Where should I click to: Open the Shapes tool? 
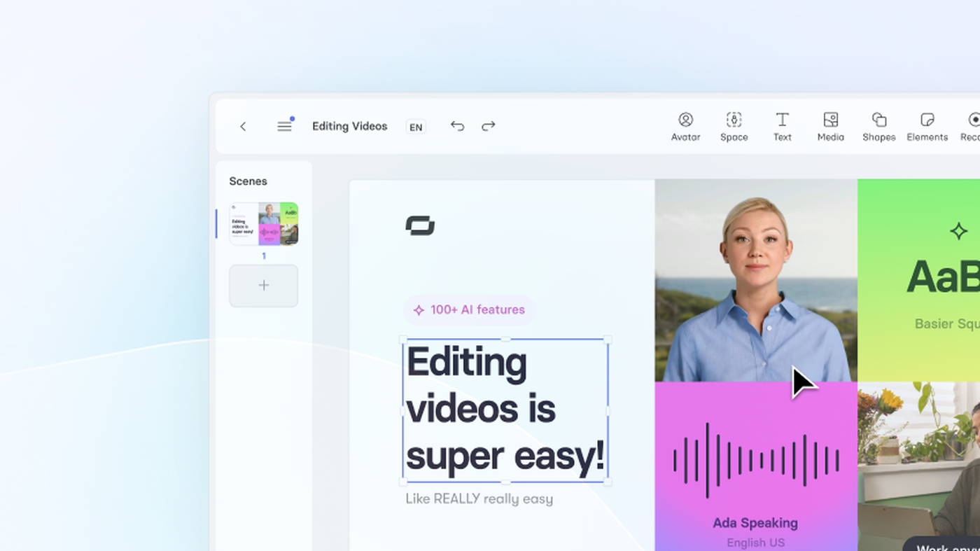[x=878, y=127]
